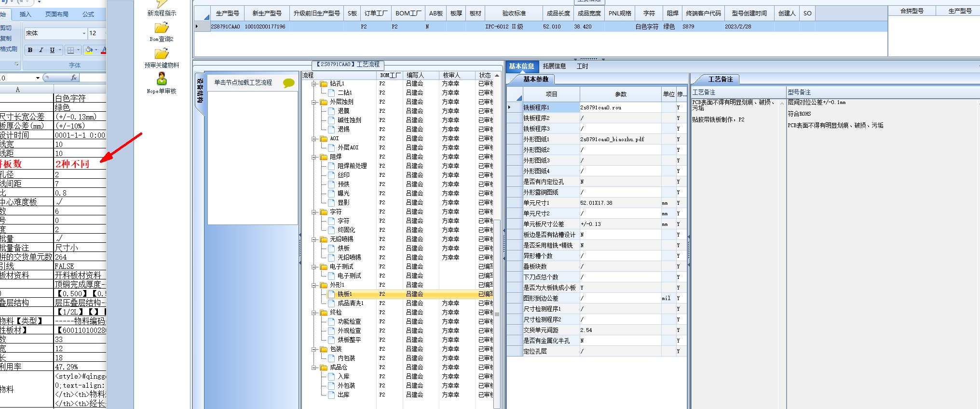Click the 单击节点加载工艺流程 label
This screenshot has height=409, width=980.
point(243,83)
